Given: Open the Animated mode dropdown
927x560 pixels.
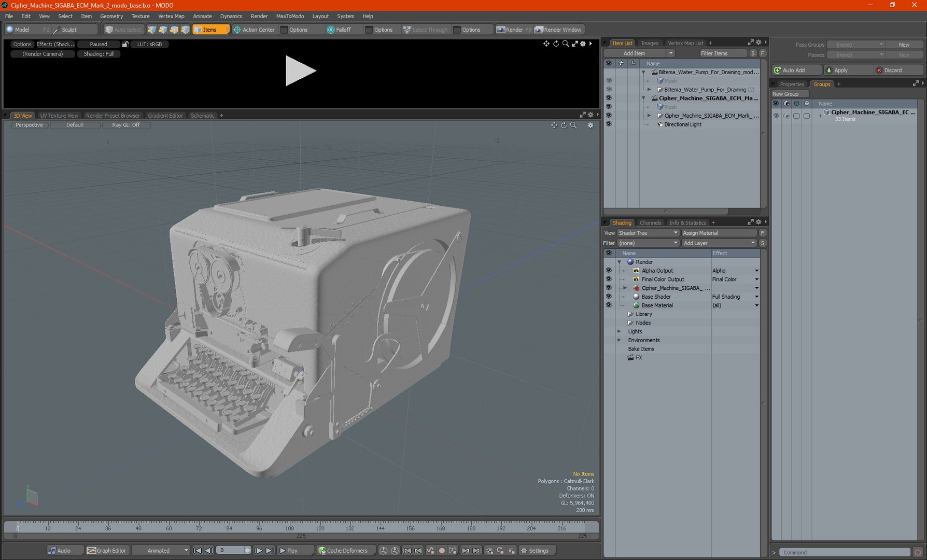Looking at the screenshot, I should (x=160, y=551).
